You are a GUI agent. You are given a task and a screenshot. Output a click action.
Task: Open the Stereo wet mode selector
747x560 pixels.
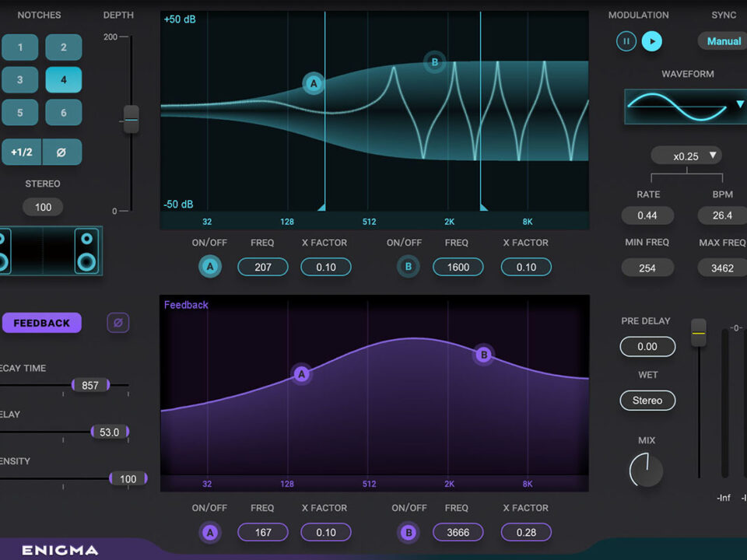[x=647, y=401]
